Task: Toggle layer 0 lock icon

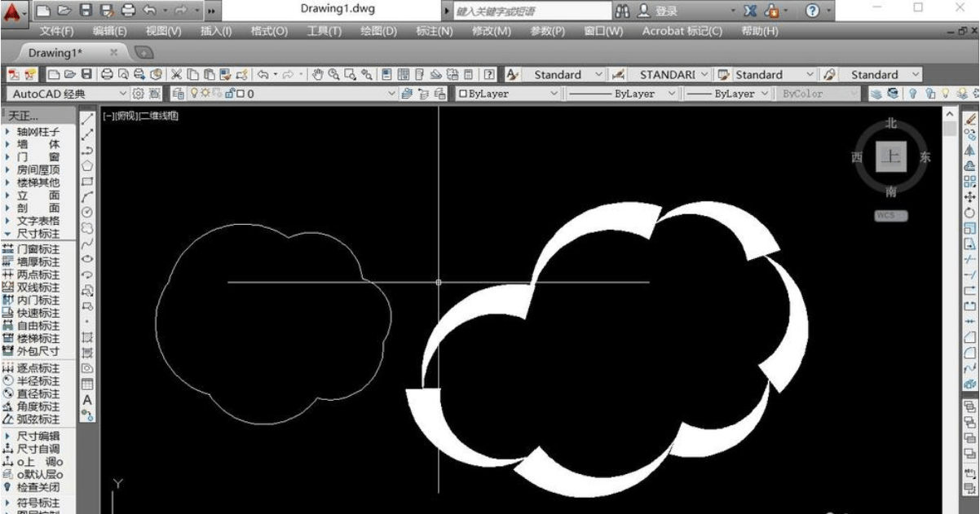Action: (x=231, y=94)
